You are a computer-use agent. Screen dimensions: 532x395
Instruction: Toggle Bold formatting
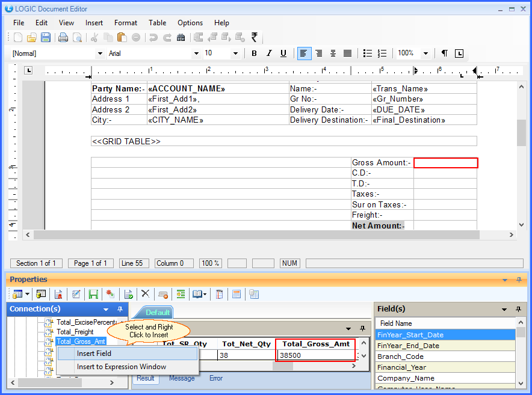(254, 53)
